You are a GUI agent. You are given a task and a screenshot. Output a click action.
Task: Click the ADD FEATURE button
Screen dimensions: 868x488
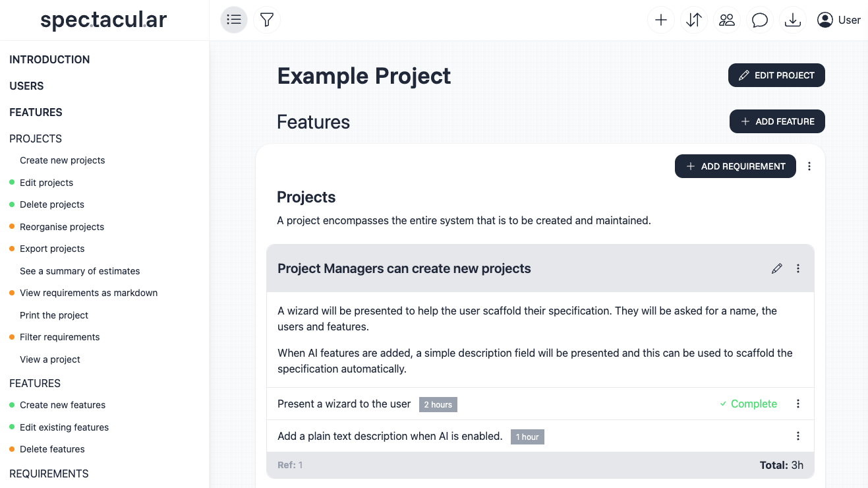(x=777, y=121)
